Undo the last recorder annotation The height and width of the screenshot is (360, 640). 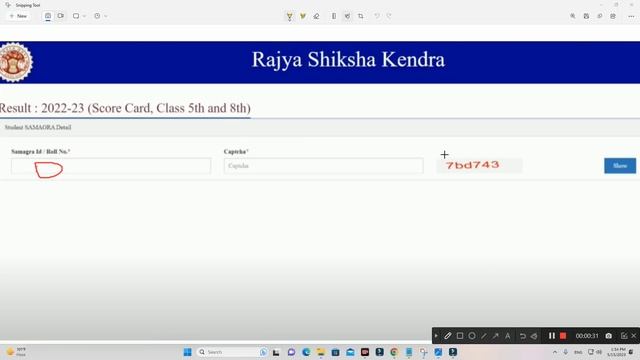522,336
